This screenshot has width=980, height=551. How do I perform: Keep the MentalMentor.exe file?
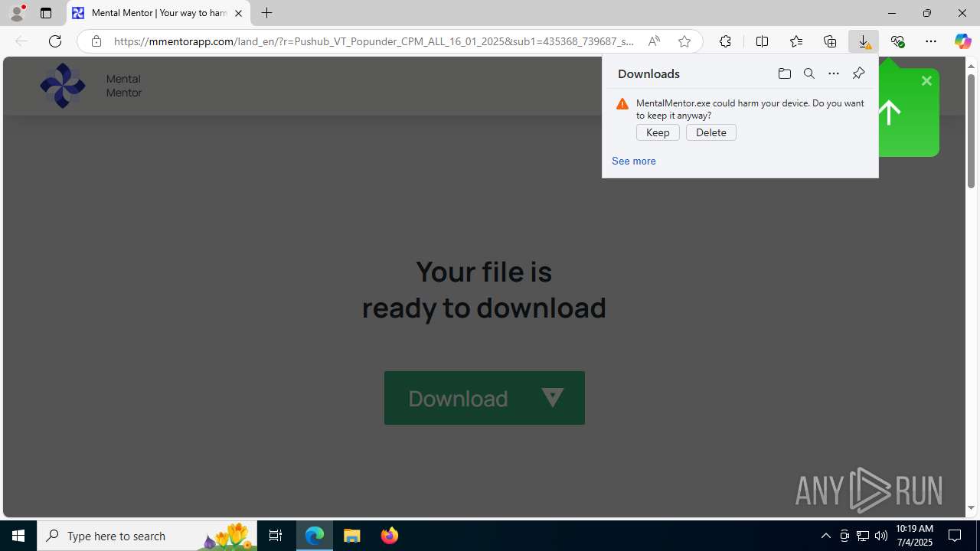point(658,132)
